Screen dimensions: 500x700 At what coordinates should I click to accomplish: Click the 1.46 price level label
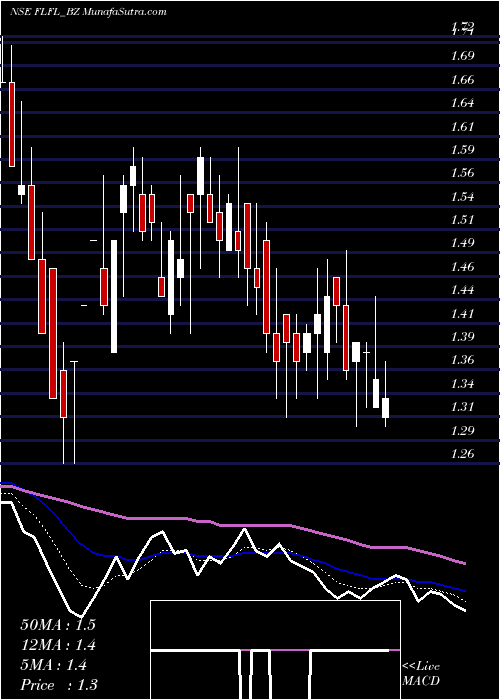pos(462,267)
